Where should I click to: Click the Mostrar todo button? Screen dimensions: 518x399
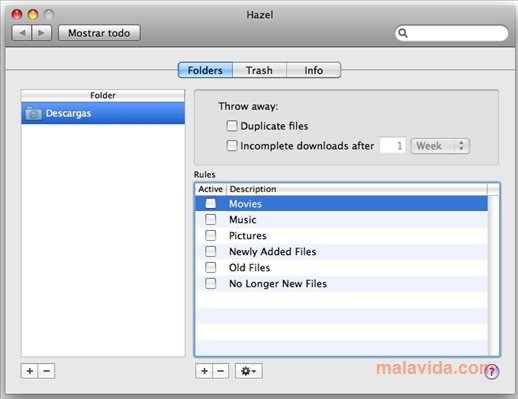[99, 33]
